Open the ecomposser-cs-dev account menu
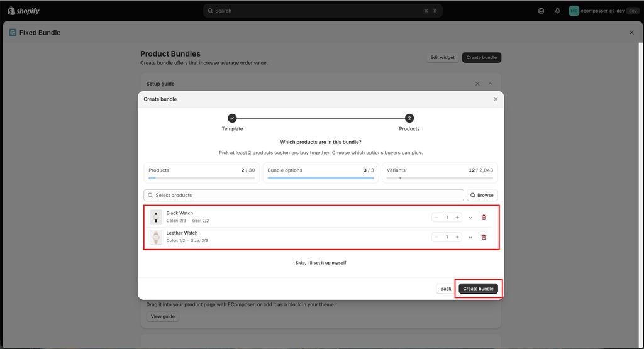 click(603, 11)
